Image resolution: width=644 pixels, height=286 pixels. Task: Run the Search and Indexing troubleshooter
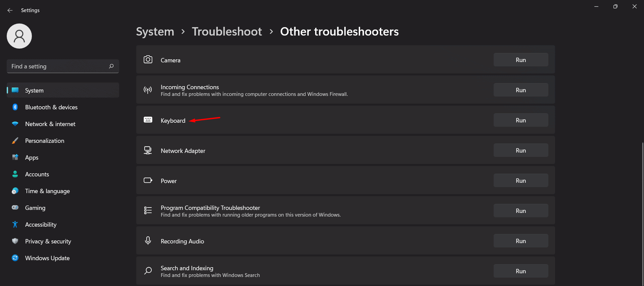(x=521, y=271)
